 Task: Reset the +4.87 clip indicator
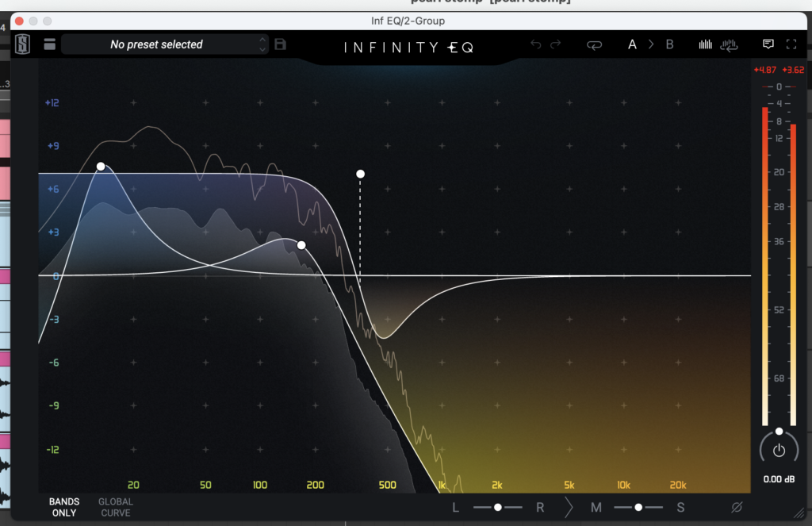[765, 70]
